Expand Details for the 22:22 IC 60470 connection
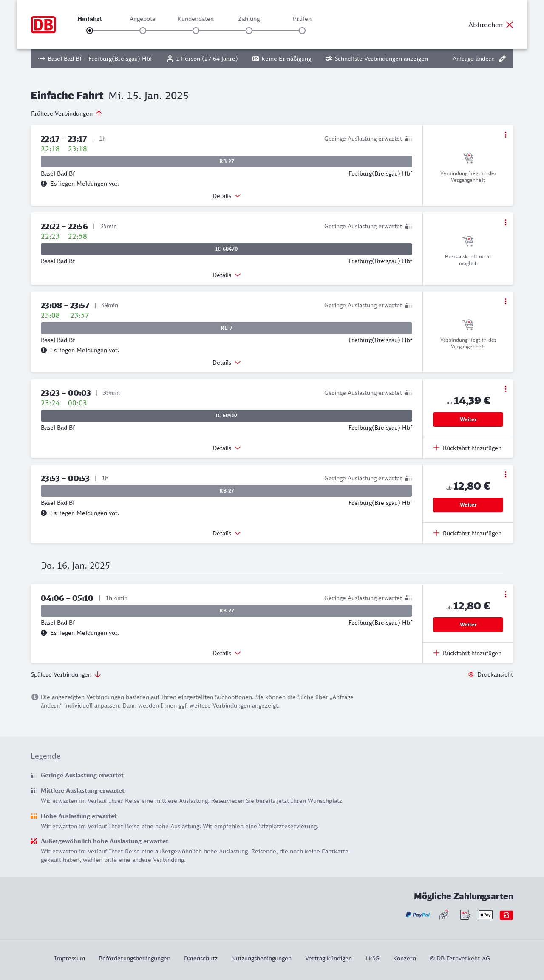 tap(227, 275)
